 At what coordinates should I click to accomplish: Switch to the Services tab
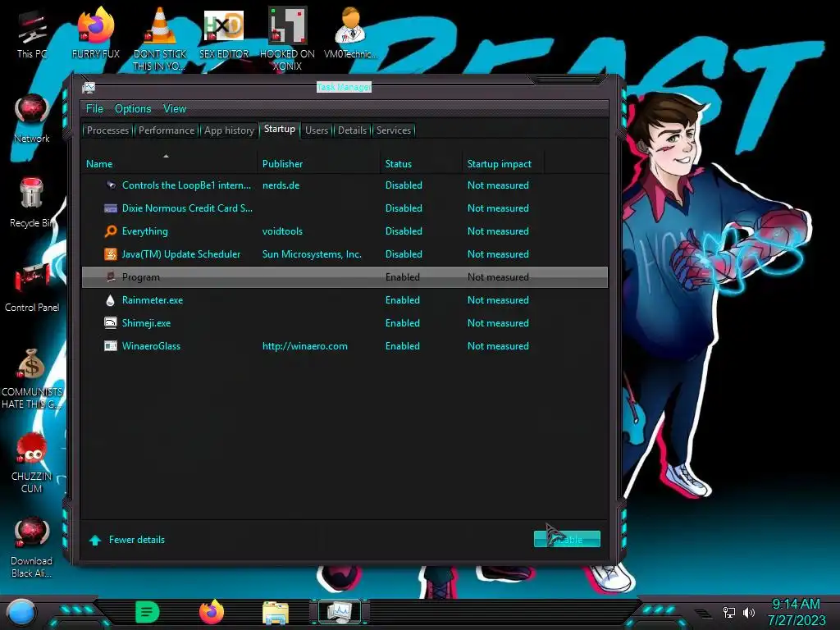coord(394,130)
